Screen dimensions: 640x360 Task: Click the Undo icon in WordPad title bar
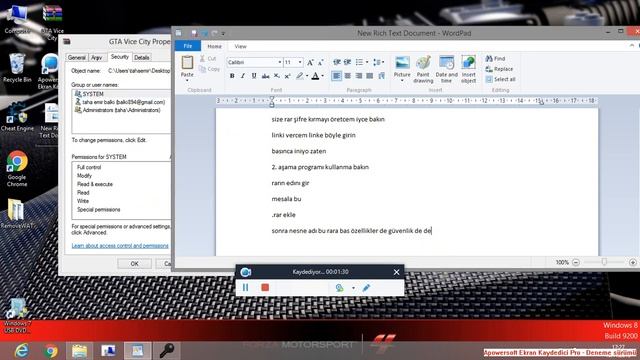[x=204, y=33]
